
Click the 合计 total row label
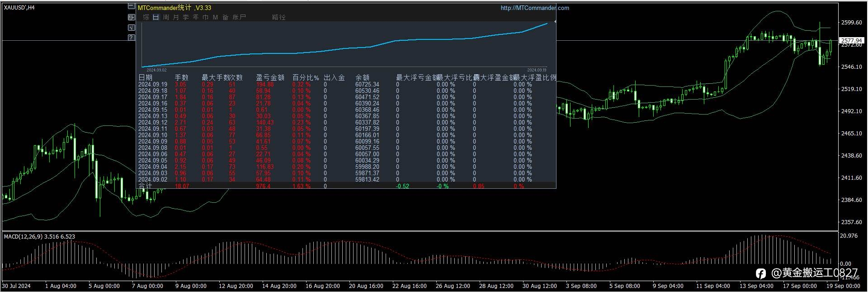pyautogui.click(x=145, y=186)
